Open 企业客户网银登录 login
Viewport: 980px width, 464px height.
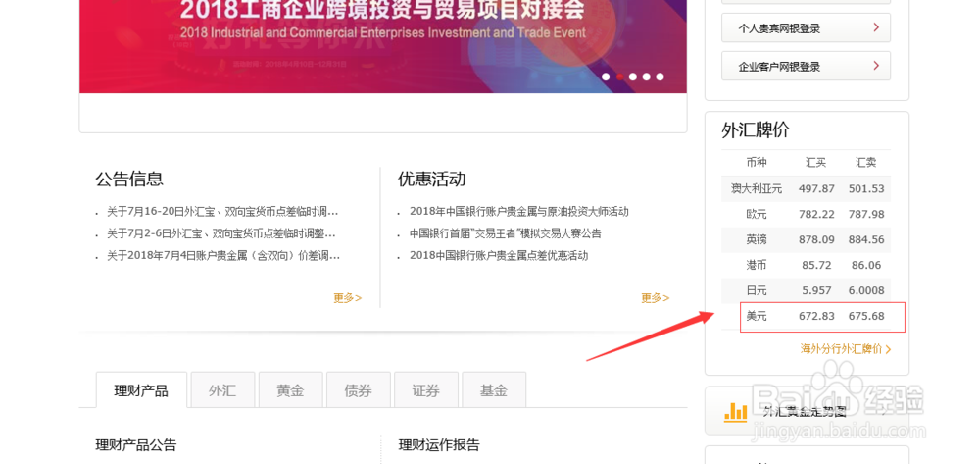click(x=806, y=67)
